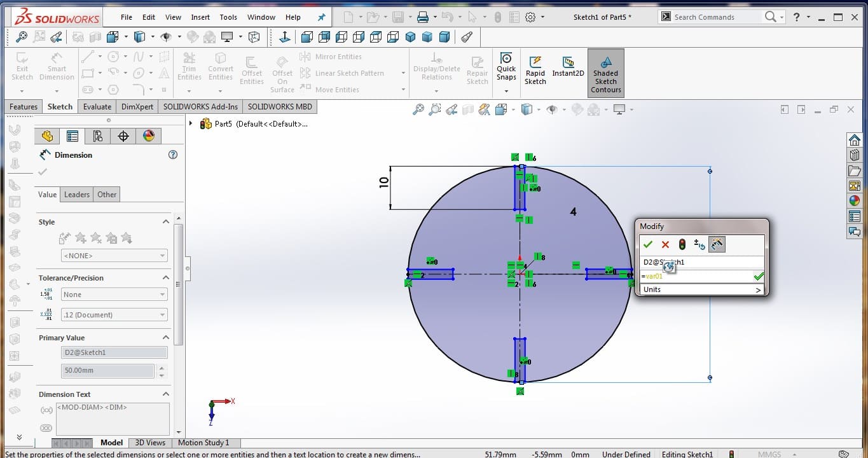Open the PropertyManager panel icon
The height and width of the screenshot is (458, 868).
point(72,136)
